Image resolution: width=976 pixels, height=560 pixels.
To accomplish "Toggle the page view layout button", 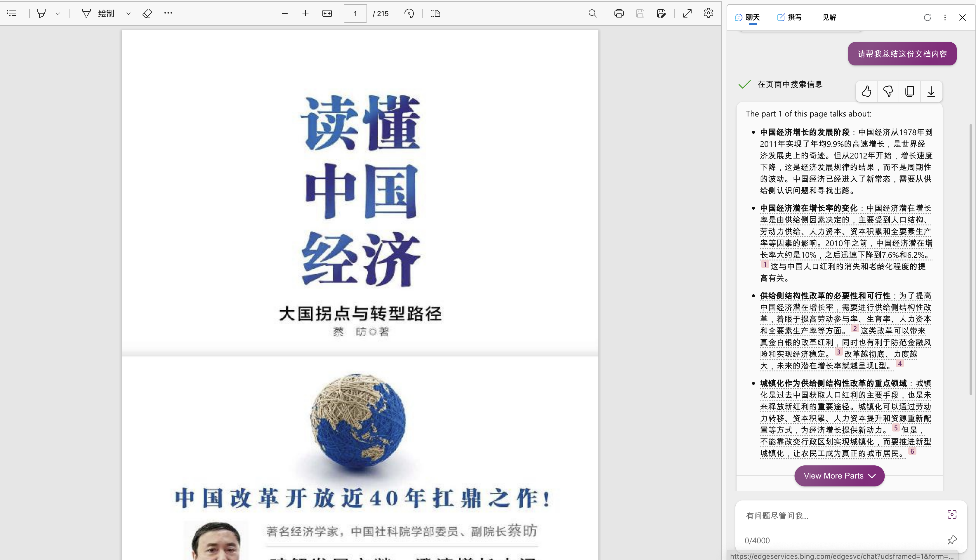I will [435, 13].
